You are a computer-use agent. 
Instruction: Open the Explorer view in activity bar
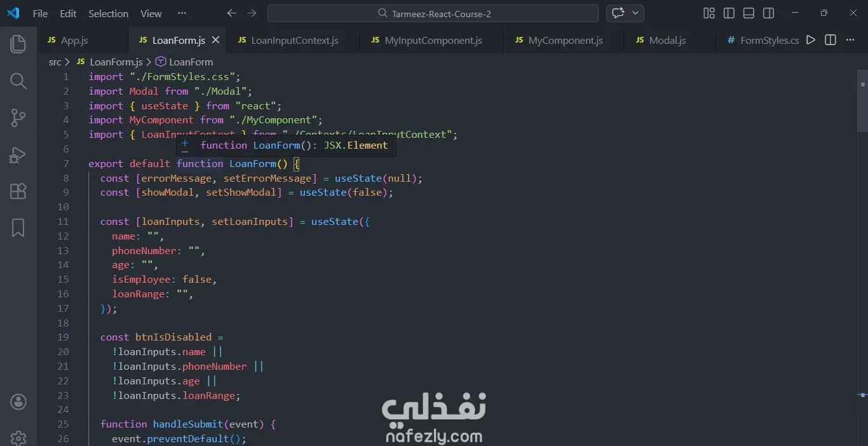coord(18,44)
